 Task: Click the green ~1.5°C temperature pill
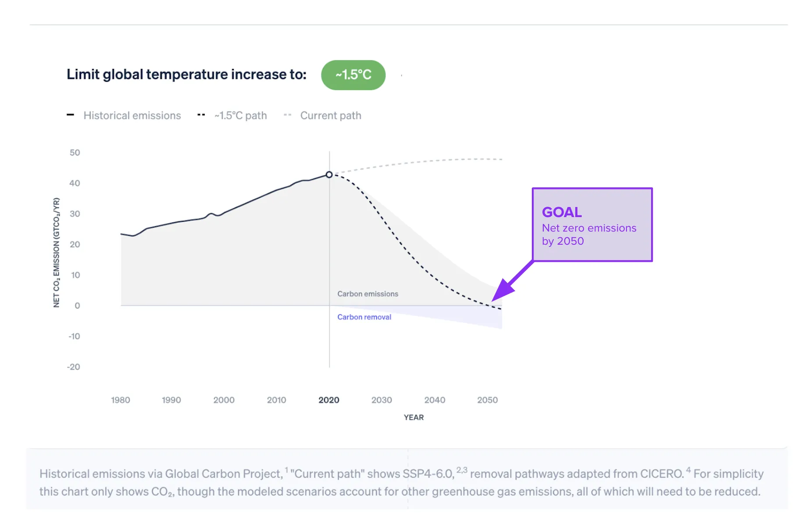tap(353, 75)
